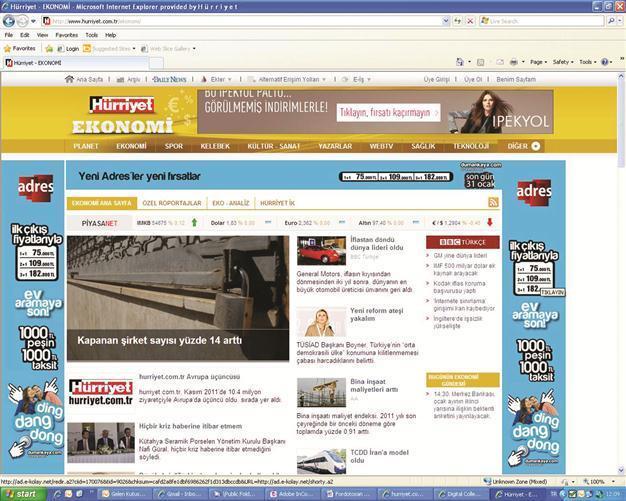This screenshot has height=501, width=626.
Task: Open 'hurriyet.com.tr Avrupa üçüncüsü' headline
Action: [189, 377]
